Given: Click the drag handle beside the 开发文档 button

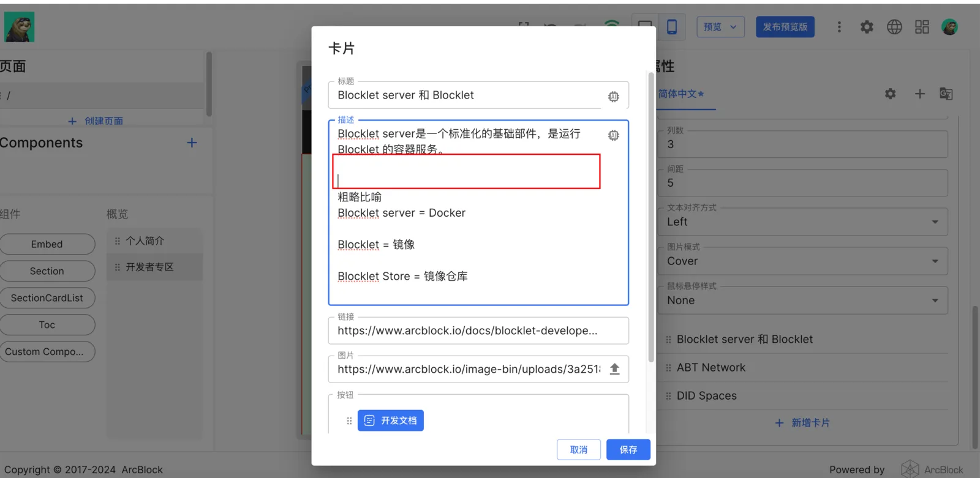Looking at the screenshot, I should pos(349,420).
